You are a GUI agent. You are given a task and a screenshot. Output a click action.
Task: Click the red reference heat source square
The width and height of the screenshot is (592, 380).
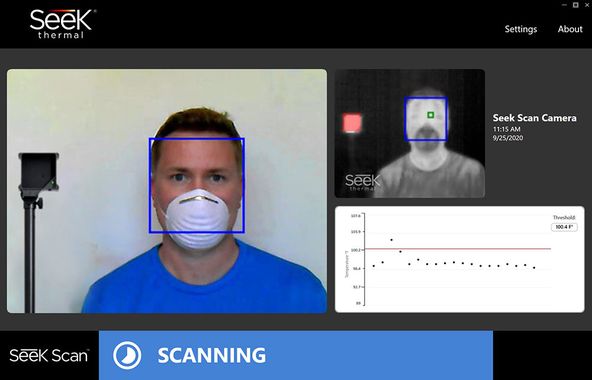[x=352, y=123]
